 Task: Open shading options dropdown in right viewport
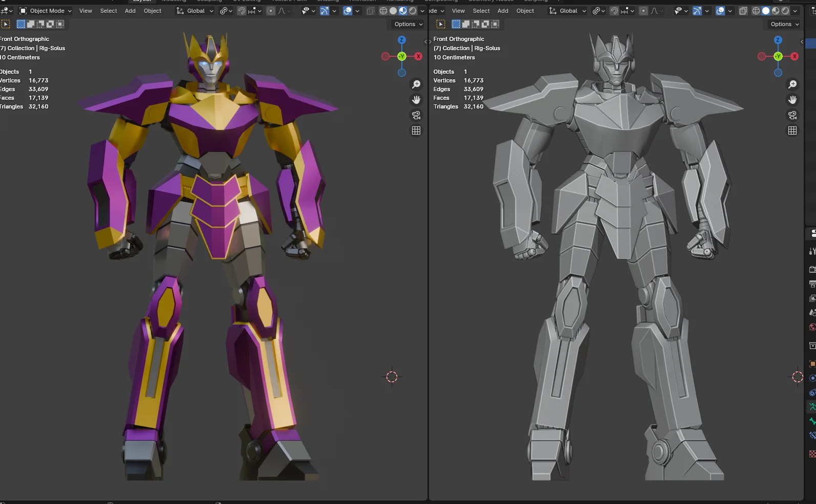tap(795, 11)
